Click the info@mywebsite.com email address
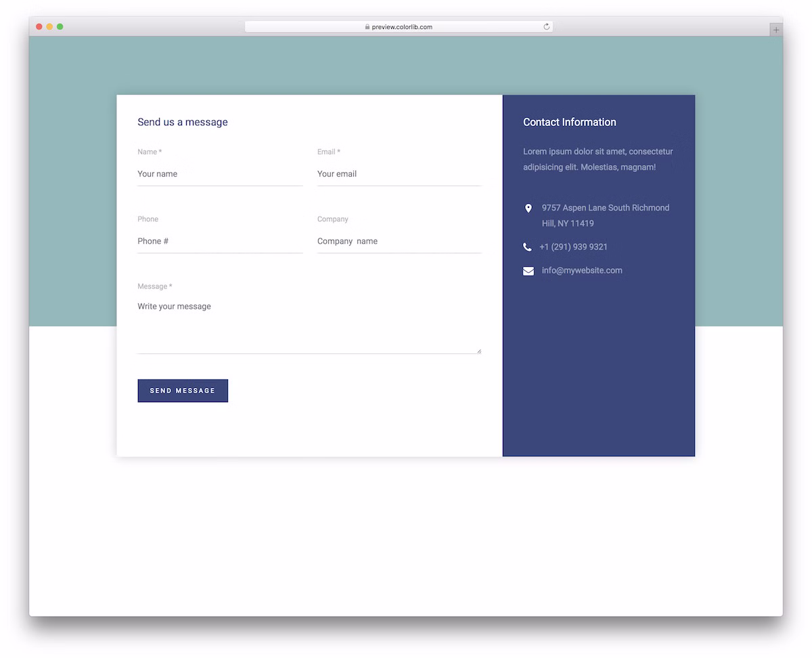 [582, 271]
